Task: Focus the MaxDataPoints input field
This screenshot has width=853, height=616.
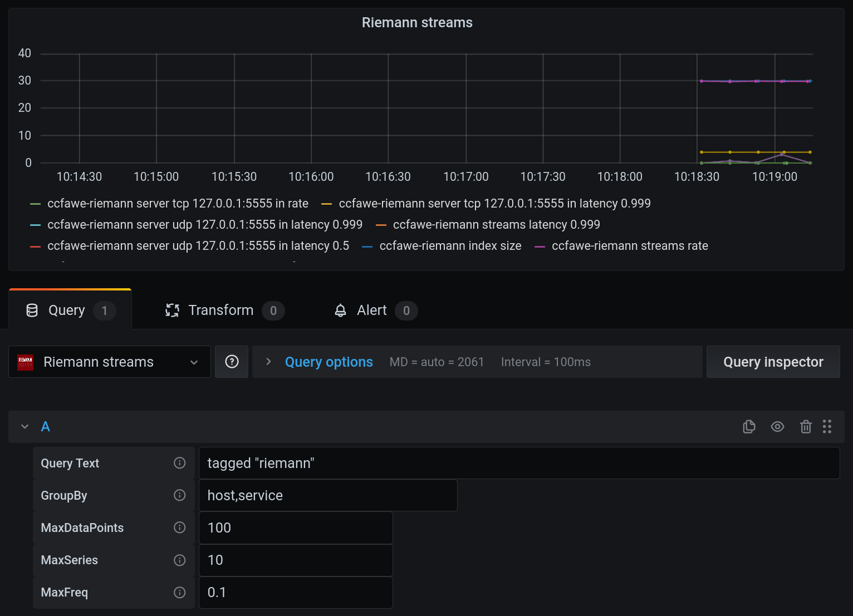Action: (x=296, y=528)
